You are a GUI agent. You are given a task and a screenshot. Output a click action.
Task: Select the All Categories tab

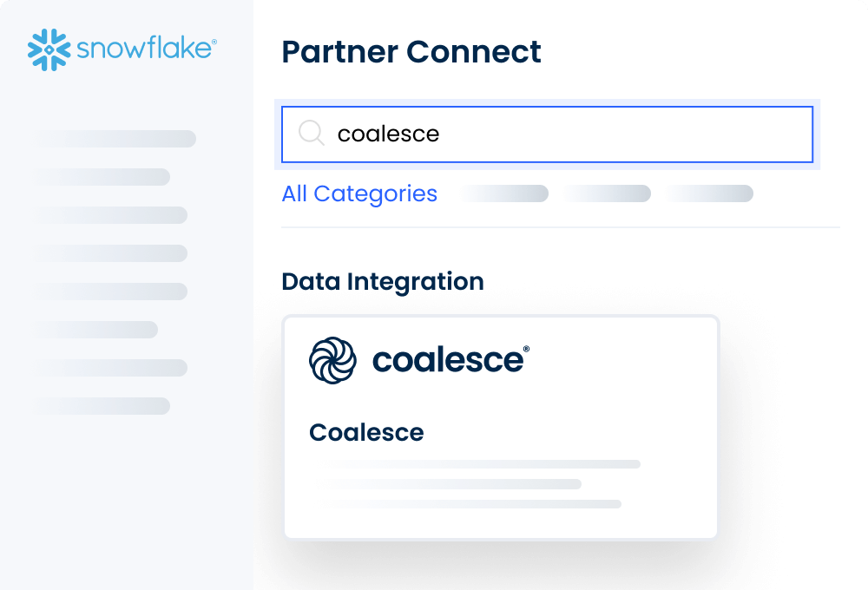coord(359,193)
